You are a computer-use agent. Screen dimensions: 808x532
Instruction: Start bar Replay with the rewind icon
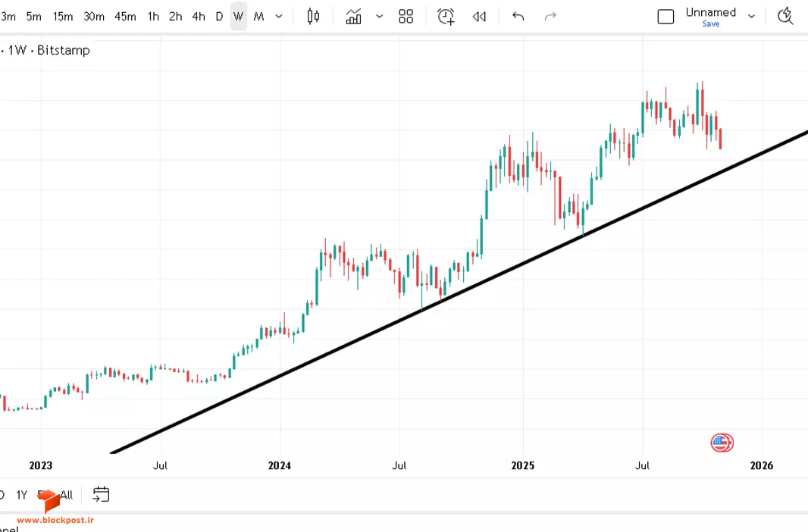[x=479, y=17]
